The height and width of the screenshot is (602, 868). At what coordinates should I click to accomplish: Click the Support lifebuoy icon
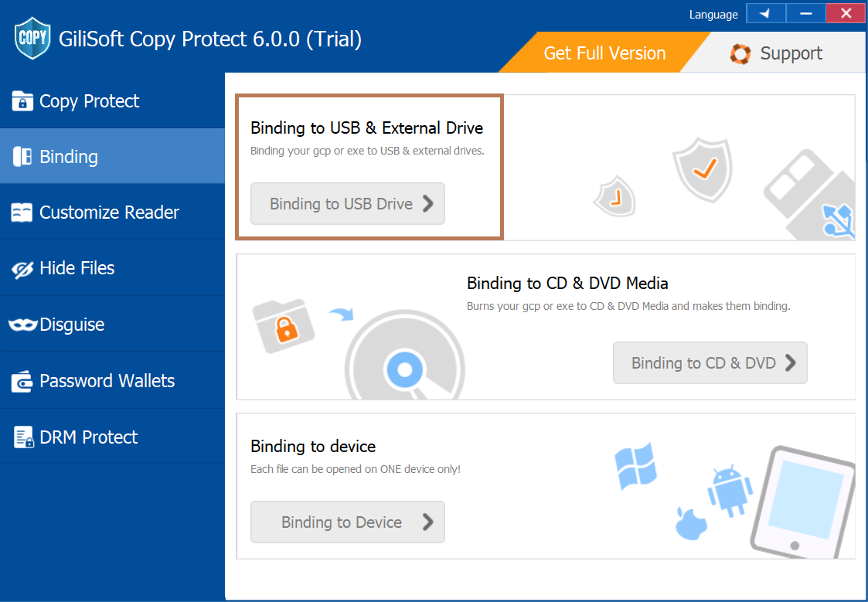740,53
